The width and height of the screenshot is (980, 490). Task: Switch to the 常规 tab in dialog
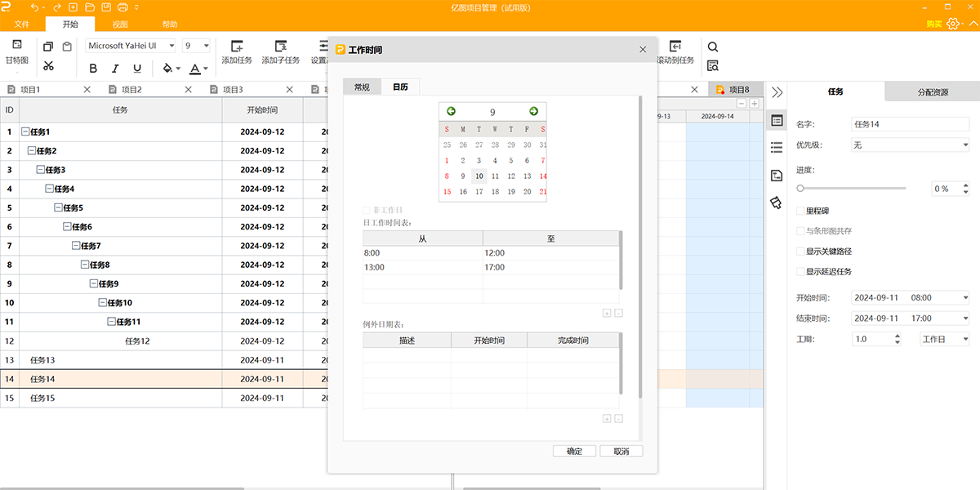(x=362, y=87)
